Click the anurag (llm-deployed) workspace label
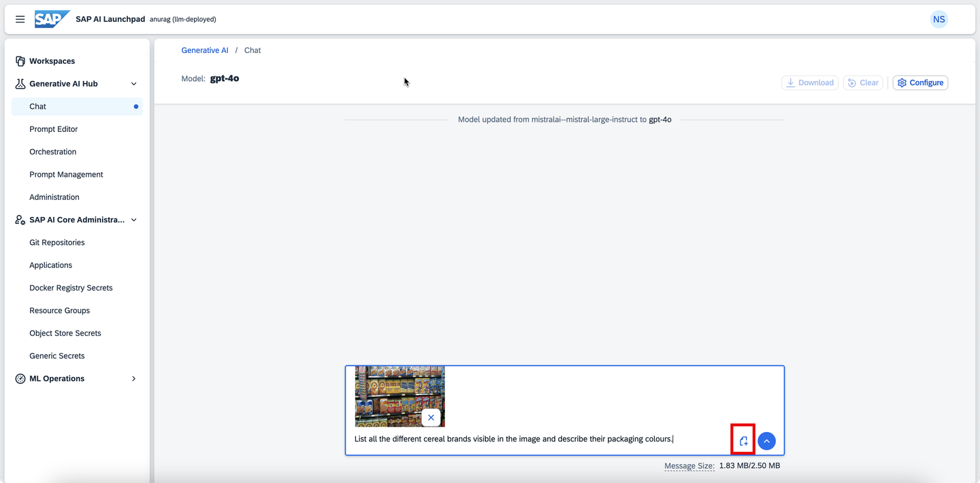The height and width of the screenshot is (483, 980). click(183, 19)
